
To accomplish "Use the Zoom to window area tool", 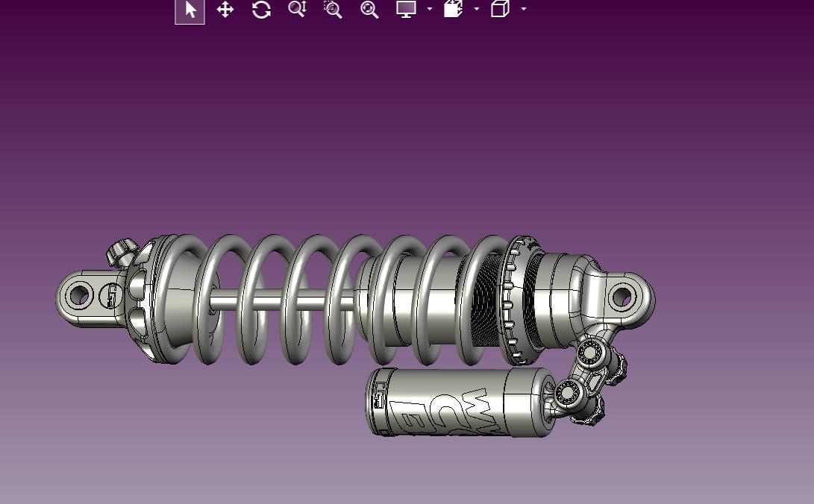I will point(333,9).
